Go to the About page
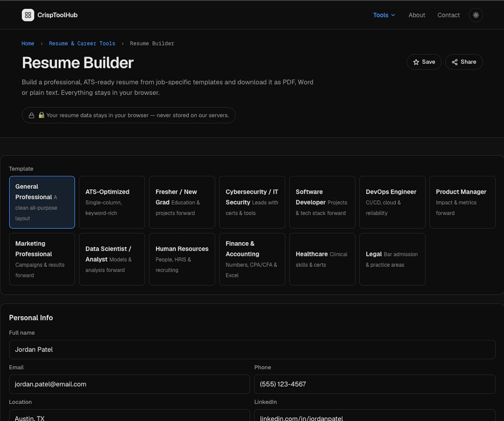 click(416, 15)
